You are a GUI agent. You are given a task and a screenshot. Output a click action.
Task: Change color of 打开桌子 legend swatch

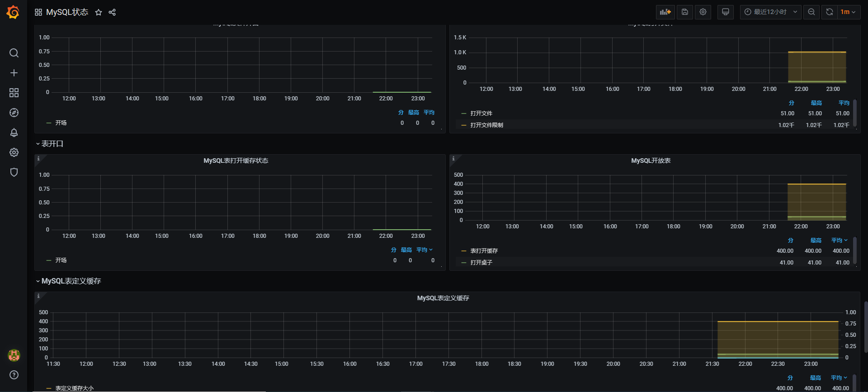pos(463,263)
